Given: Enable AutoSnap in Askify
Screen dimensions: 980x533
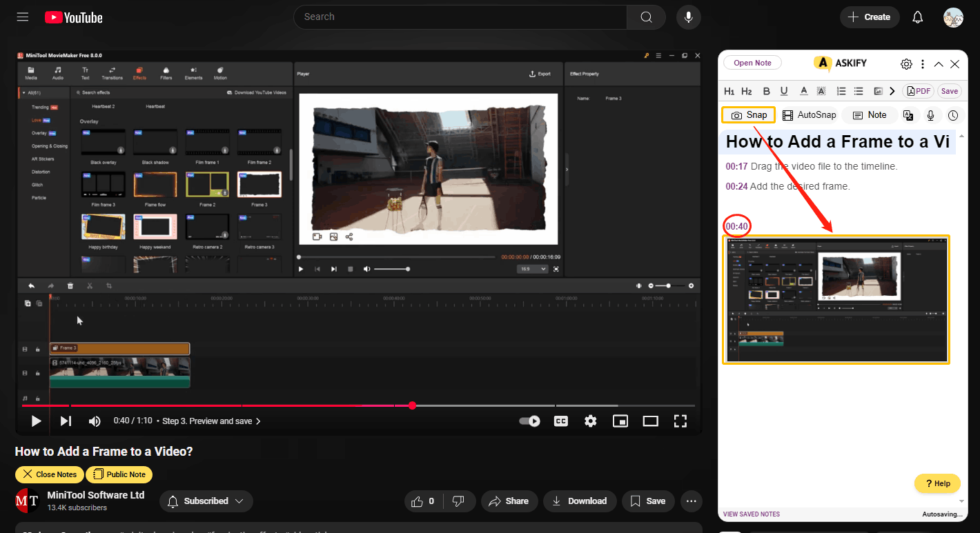Looking at the screenshot, I should point(809,115).
